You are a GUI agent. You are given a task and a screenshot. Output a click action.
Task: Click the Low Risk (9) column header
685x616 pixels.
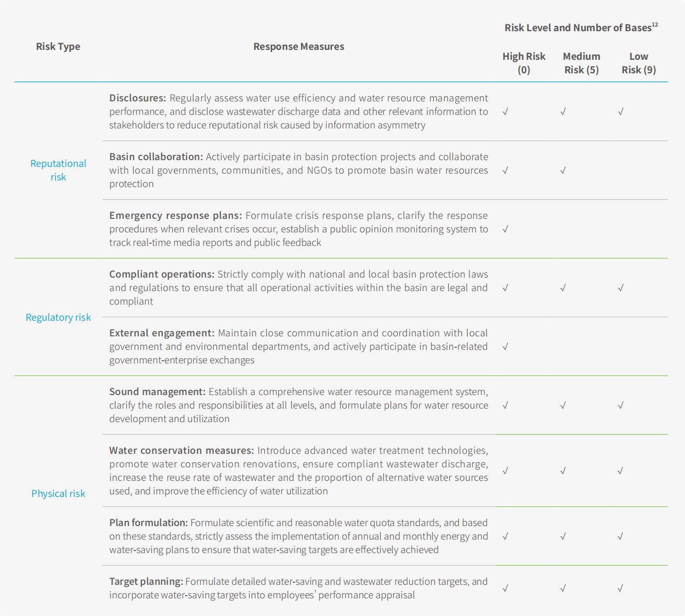(639, 63)
